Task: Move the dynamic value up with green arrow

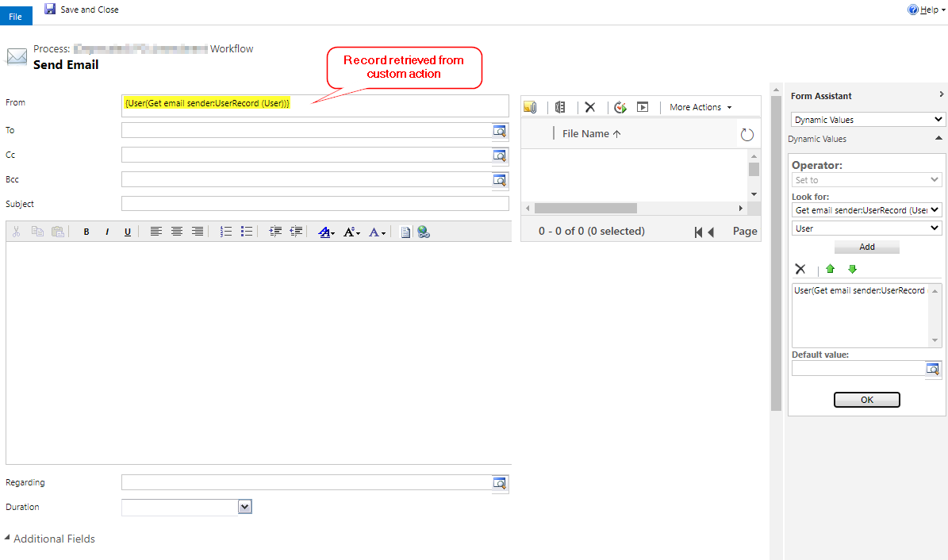Action: [x=830, y=269]
